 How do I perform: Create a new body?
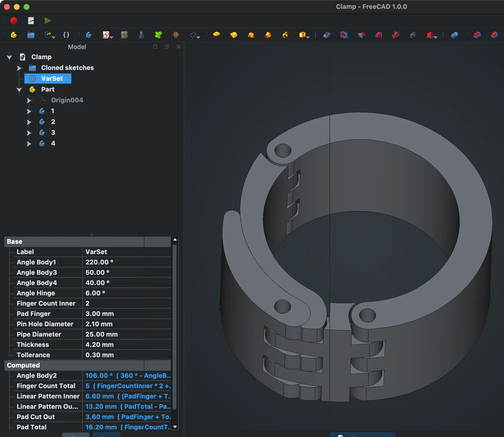pos(89,35)
